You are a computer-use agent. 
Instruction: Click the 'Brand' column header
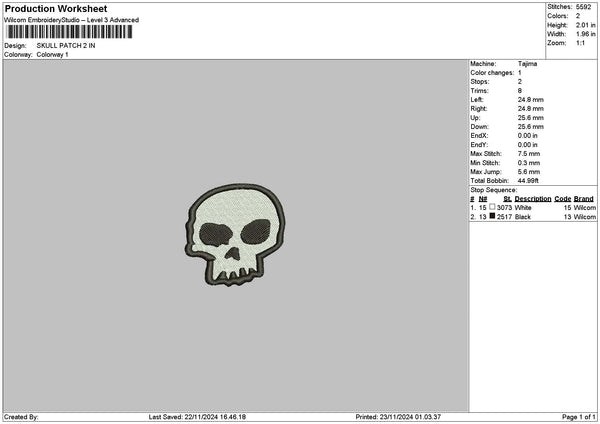[584, 199]
